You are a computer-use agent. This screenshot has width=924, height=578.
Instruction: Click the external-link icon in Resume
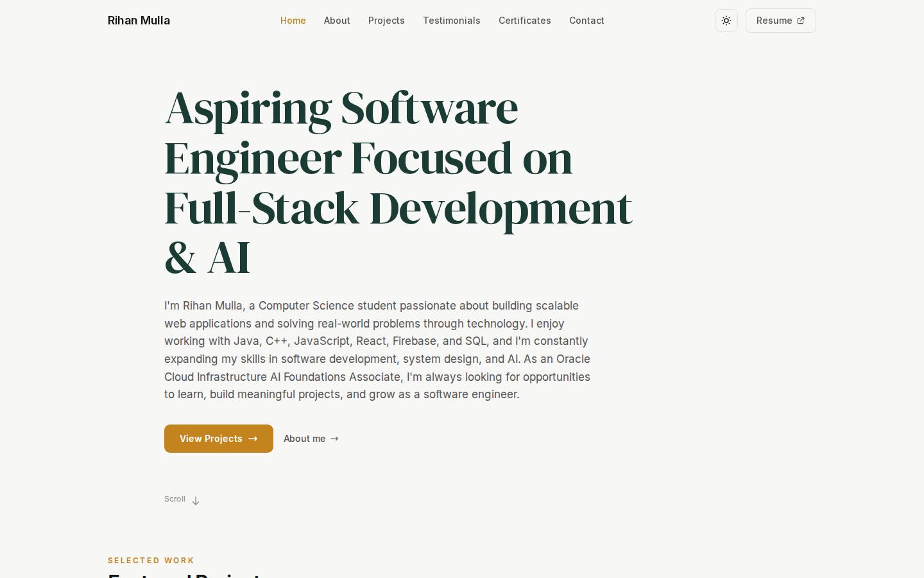(x=801, y=21)
